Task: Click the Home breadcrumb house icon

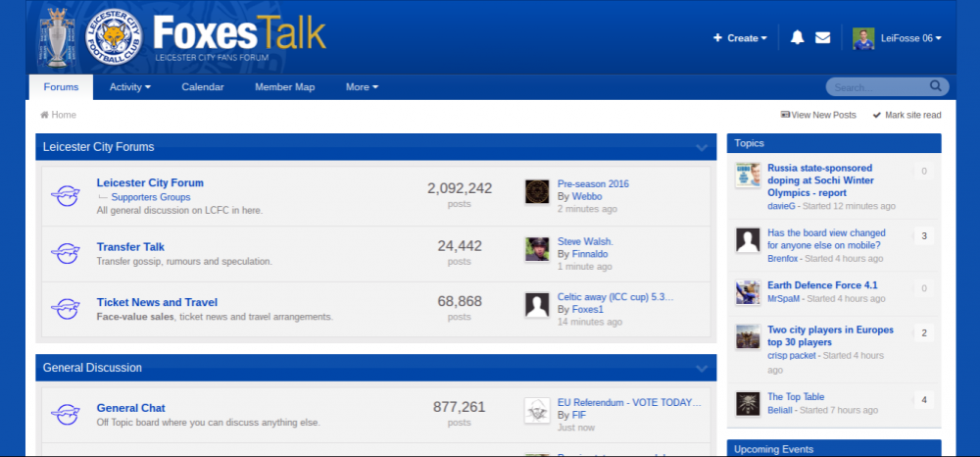Action: (x=44, y=115)
